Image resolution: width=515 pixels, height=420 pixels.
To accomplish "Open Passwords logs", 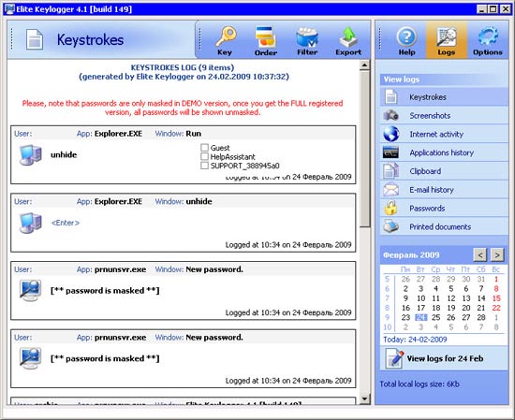I will click(x=444, y=208).
